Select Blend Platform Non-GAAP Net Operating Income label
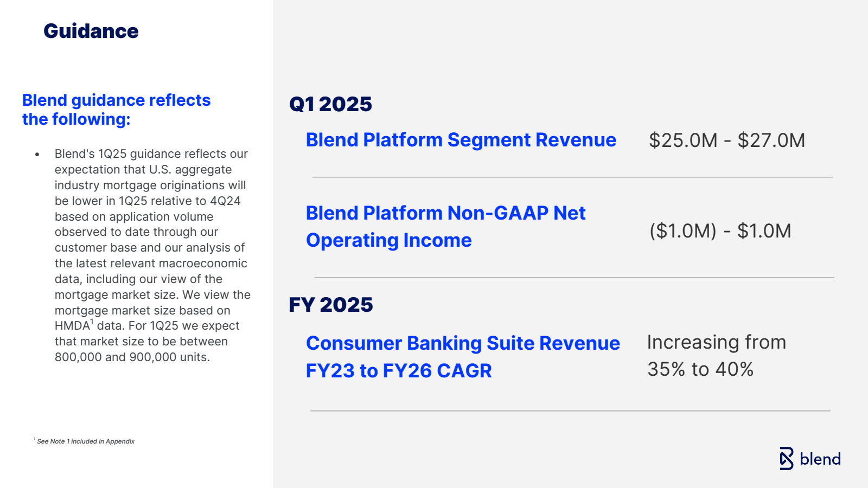The height and width of the screenshot is (488, 868). point(445,227)
